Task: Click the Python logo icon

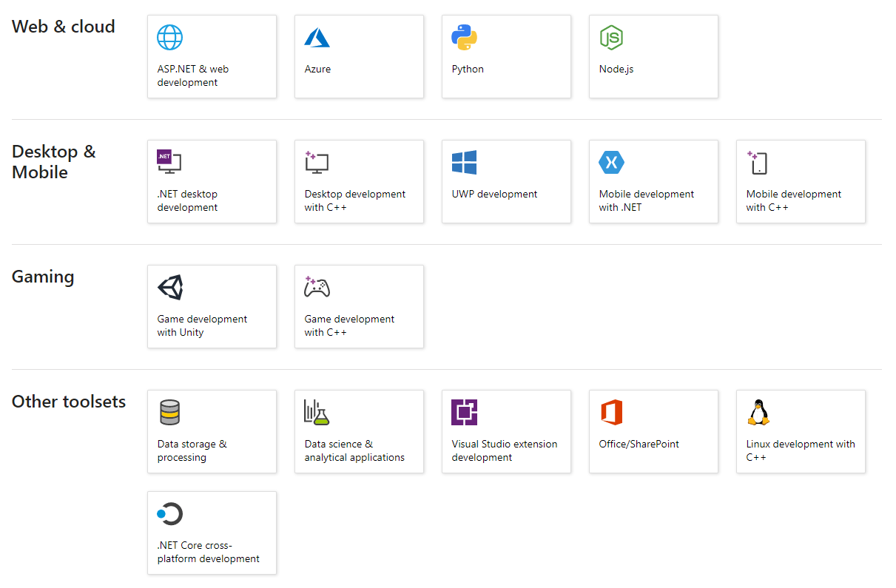Action: click(x=464, y=37)
